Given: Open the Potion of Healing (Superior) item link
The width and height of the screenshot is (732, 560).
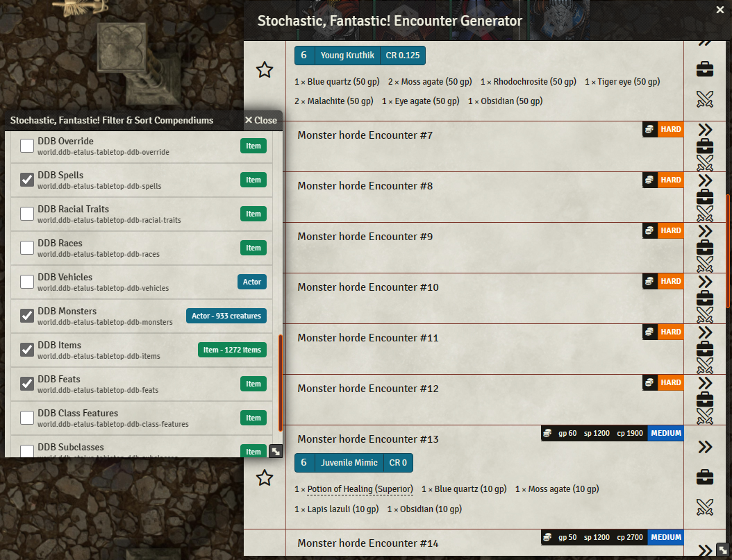Looking at the screenshot, I should (359, 489).
